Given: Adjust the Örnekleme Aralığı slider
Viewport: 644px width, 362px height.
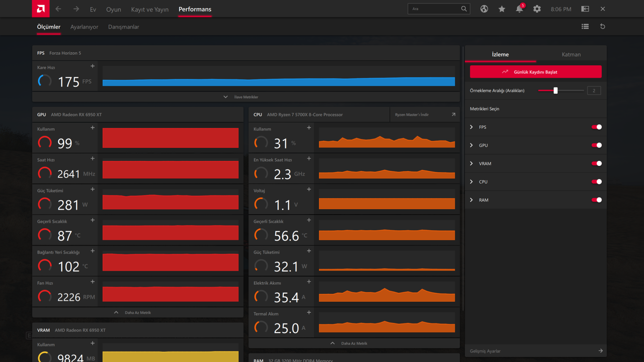Looking at the screenshot, I should click(x=555, y=90).
